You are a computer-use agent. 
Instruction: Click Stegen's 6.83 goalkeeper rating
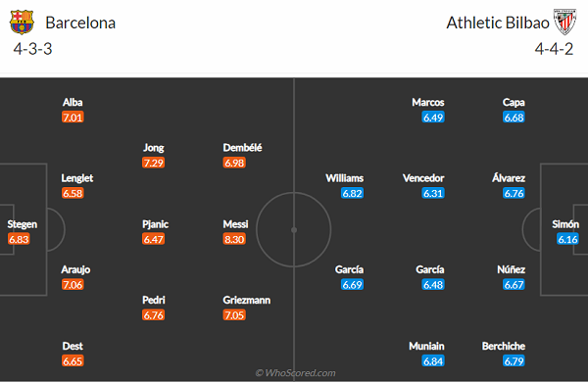click(19, 239)
